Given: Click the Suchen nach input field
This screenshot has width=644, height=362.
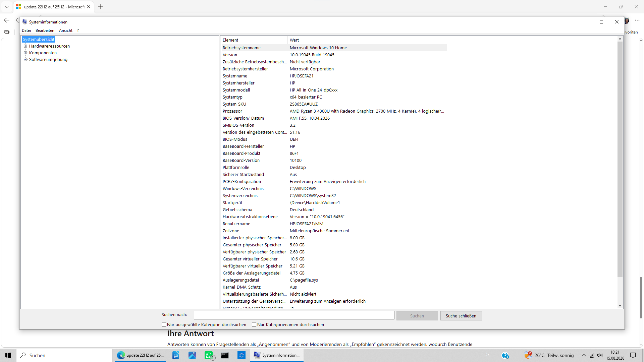Looking at the screenshot, I should (x=294, y=315).
